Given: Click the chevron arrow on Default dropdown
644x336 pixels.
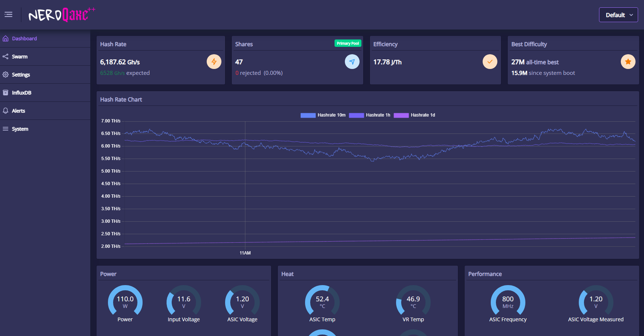Looking at the screenshot, I should pos(631,15).
